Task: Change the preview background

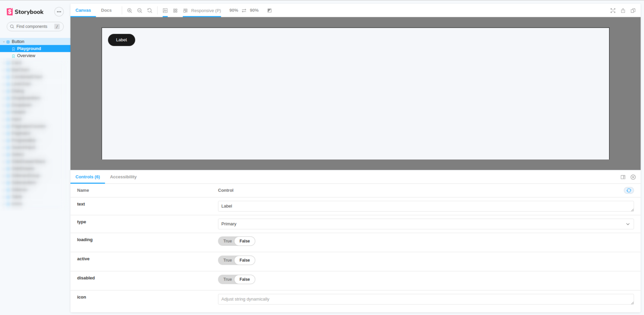Action: [x=165, y=10]
